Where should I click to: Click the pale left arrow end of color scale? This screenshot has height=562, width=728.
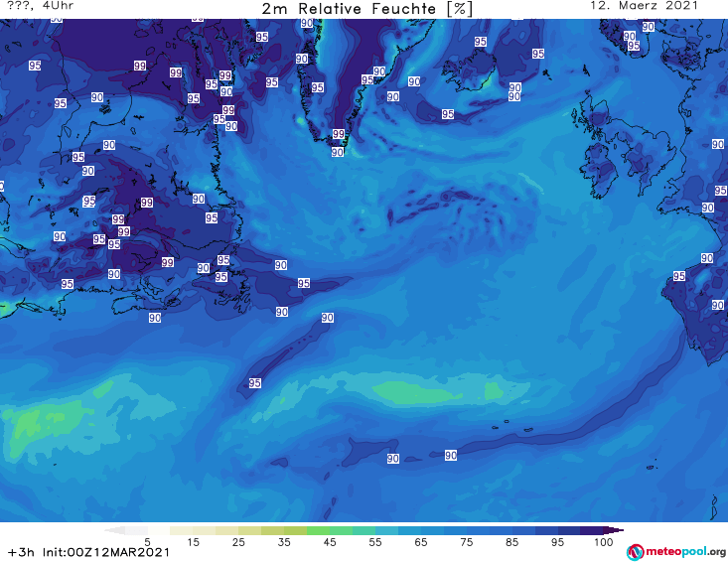[114, 530]
